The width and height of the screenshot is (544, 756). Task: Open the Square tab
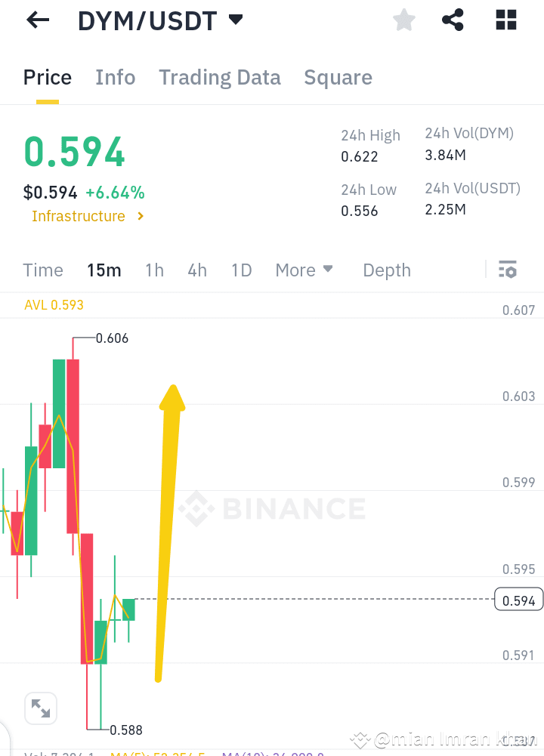click(338, 77)
